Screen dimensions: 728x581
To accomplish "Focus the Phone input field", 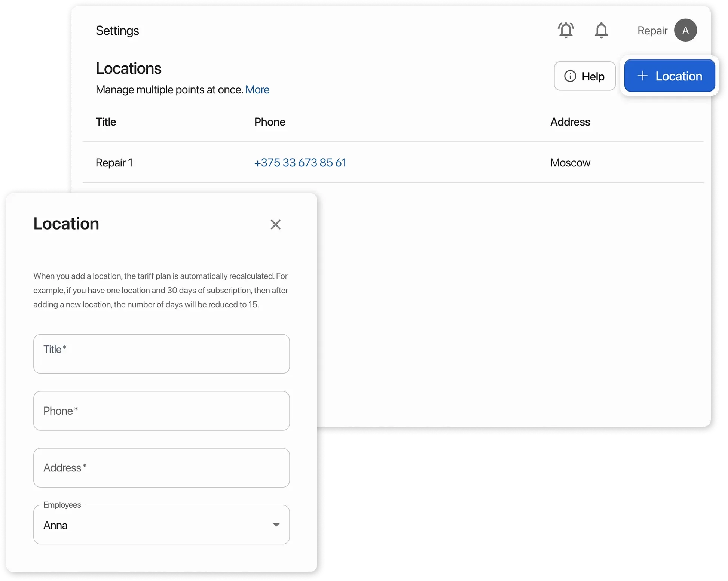I will (x=161, y=411).
